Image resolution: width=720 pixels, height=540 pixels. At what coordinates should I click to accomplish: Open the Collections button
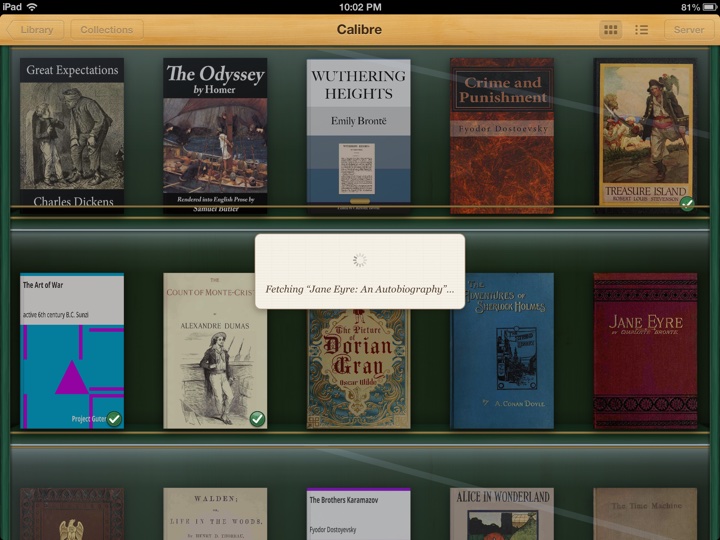pos(107,30)
